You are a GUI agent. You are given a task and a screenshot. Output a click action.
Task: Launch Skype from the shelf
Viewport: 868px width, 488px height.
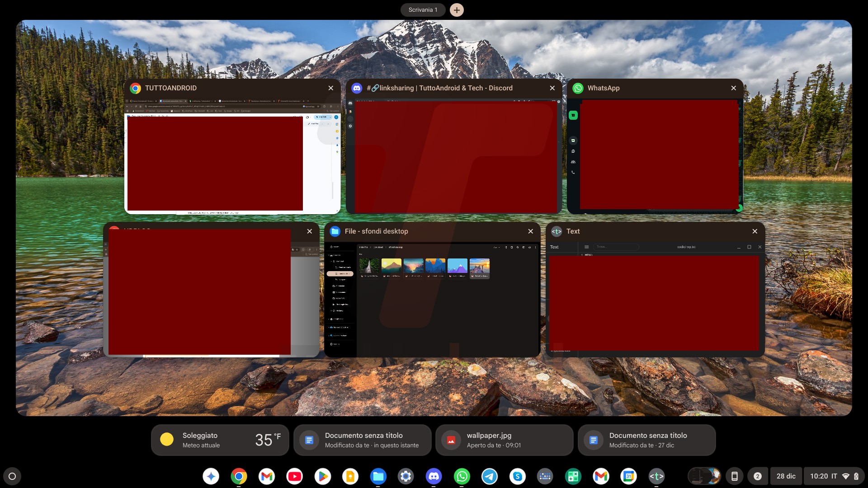click(x=518, y=476)
